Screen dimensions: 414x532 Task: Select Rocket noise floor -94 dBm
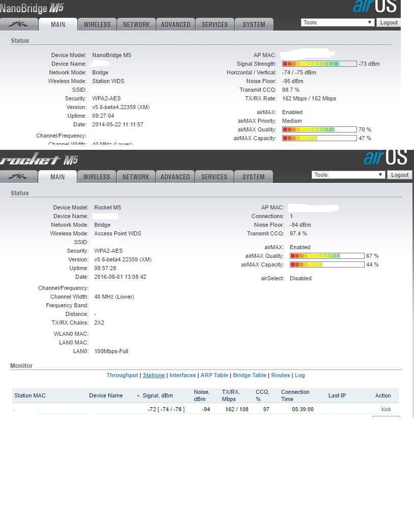(300, 225)
